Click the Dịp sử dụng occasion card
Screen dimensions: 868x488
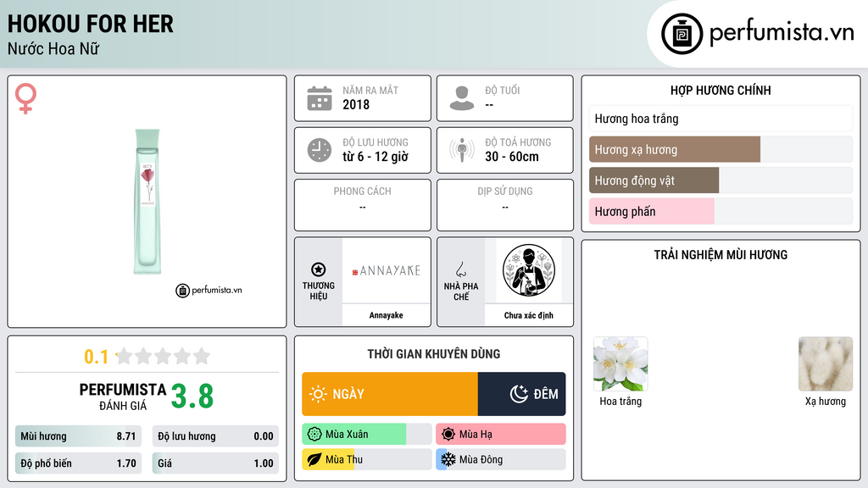click(x=505, y=205)
